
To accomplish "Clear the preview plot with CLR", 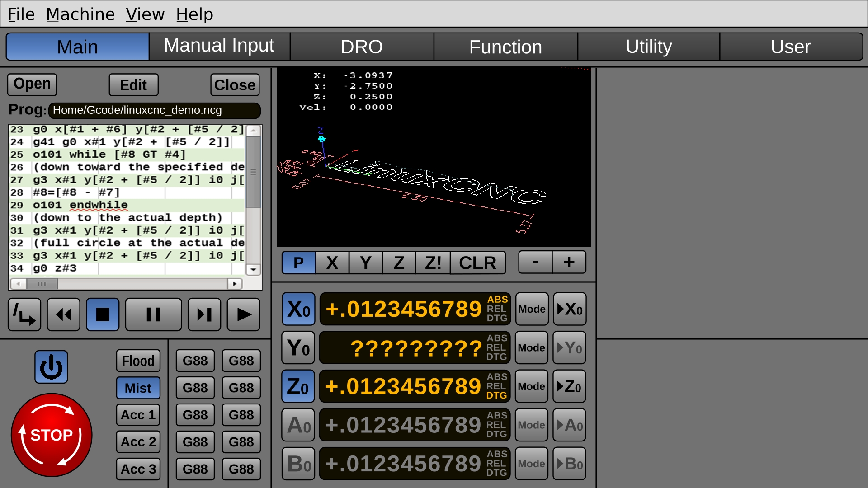I will click(x=478, y=263).
